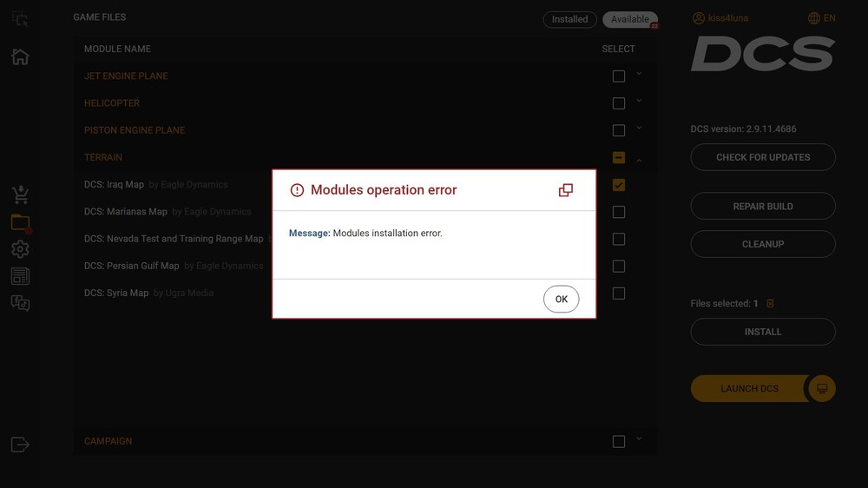The height and width of the screenshot is (488, 868).
Task: Open the display mode icon beside Launch DCS
Action: pos(822,388)
